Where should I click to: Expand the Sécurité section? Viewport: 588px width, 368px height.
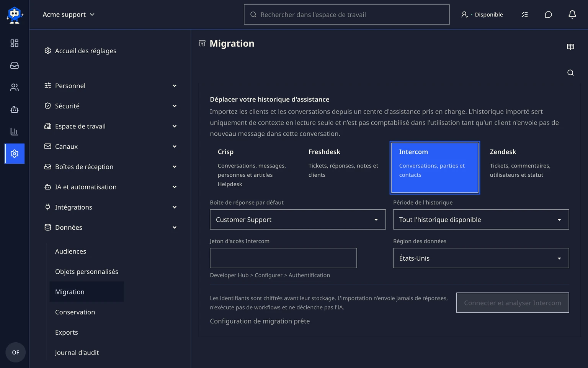[x=110, y=106]
